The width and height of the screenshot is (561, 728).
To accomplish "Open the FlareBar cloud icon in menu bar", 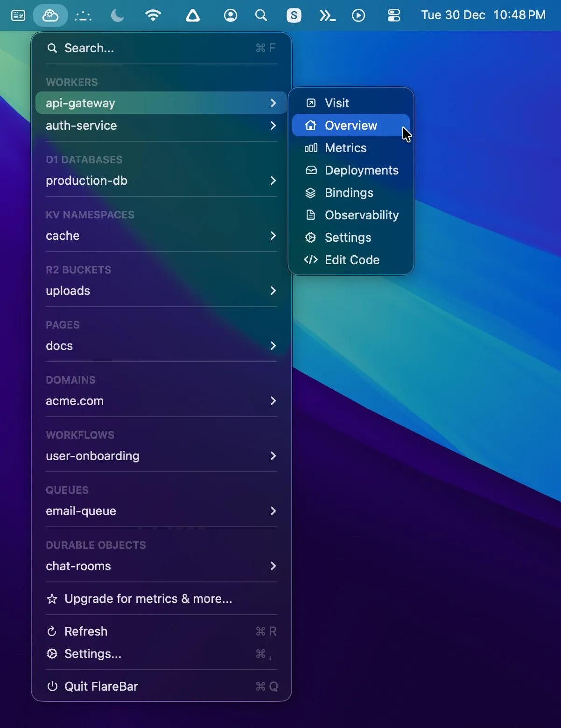I will (50, 15).
